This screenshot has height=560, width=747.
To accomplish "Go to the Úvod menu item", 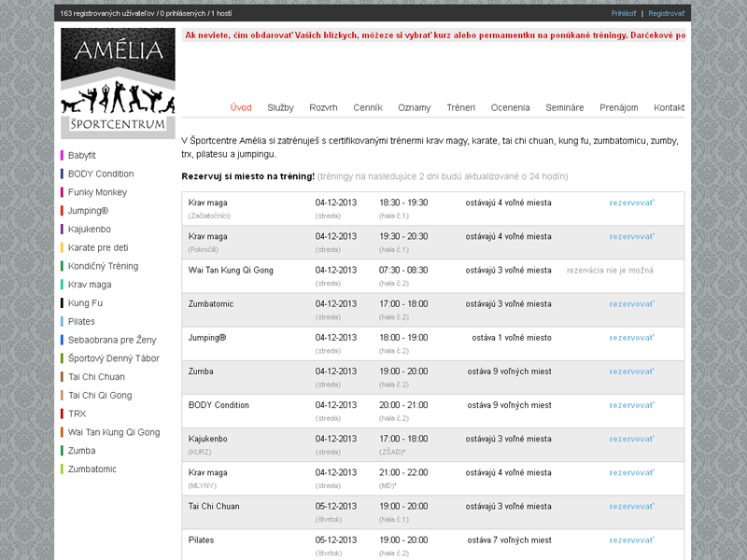I will pos(241,107).
